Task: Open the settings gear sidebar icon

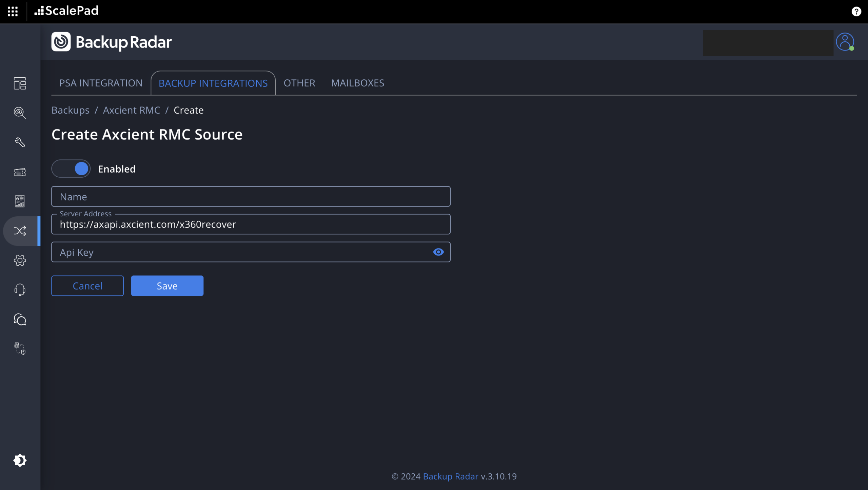Action: [20, 260]
